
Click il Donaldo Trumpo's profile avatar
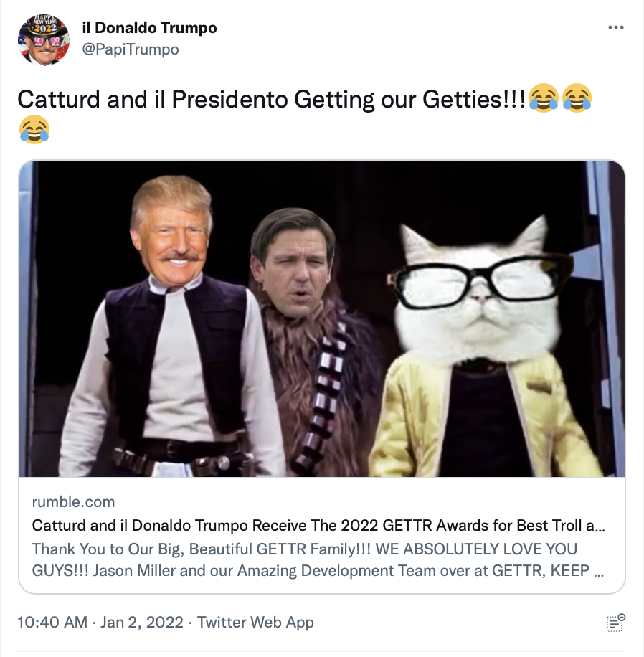(x=44, y=39)
